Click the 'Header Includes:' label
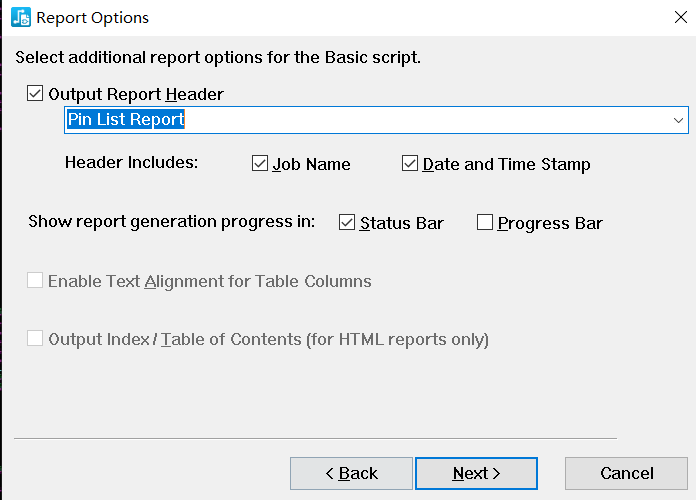Viewport: 696px width, 500px height. point(131,163)
